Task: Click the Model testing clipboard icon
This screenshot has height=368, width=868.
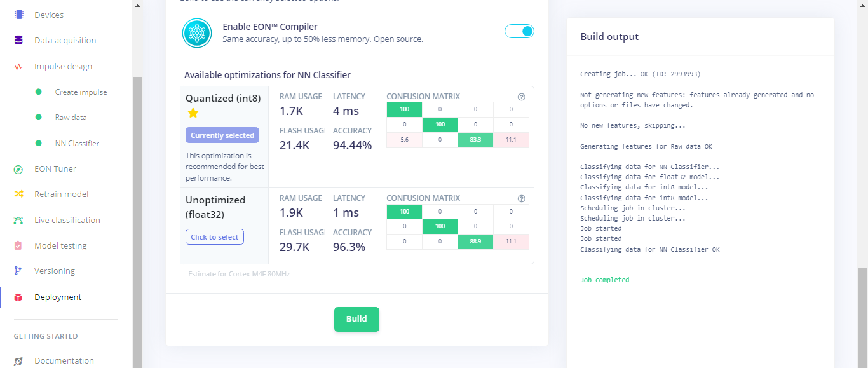Action: 18,246
